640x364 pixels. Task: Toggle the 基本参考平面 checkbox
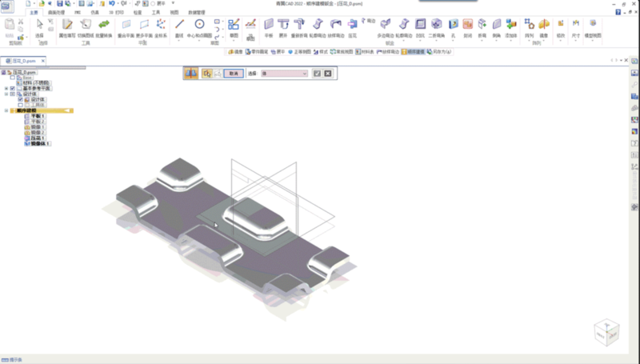12,88
